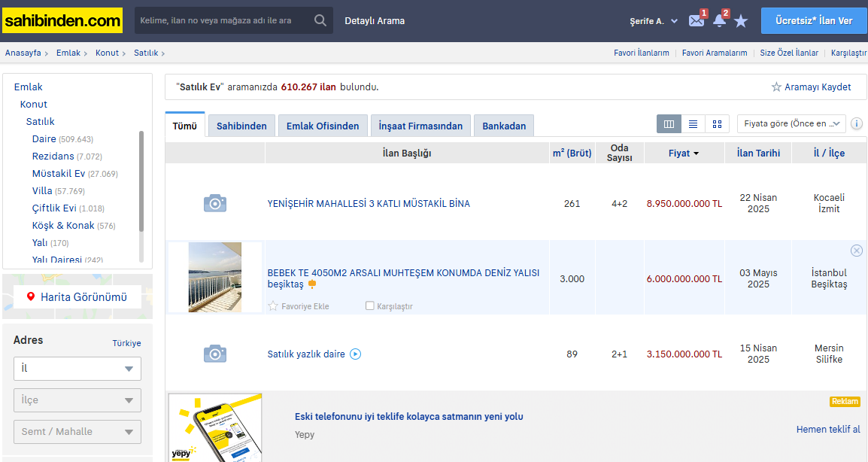868x462 pixels.
Task: Switch to classic table view icon
Action: click(x=669, y=124)
